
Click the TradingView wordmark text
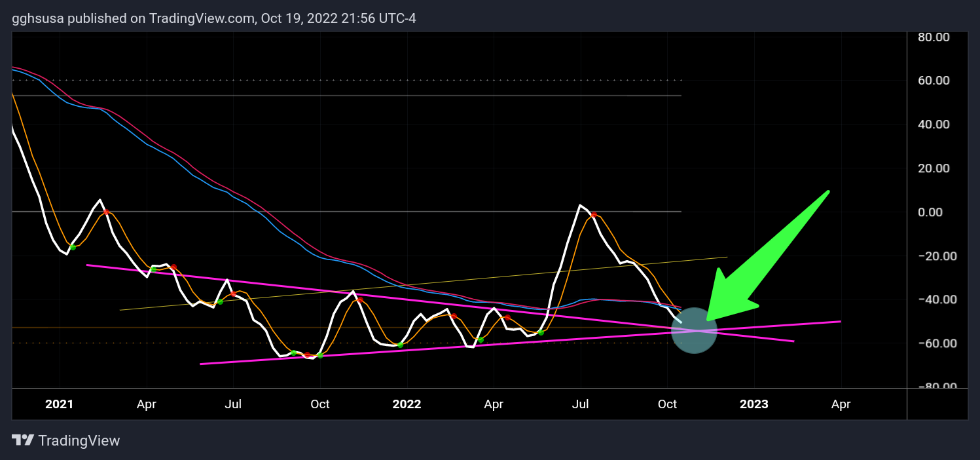tap(79, 440)
